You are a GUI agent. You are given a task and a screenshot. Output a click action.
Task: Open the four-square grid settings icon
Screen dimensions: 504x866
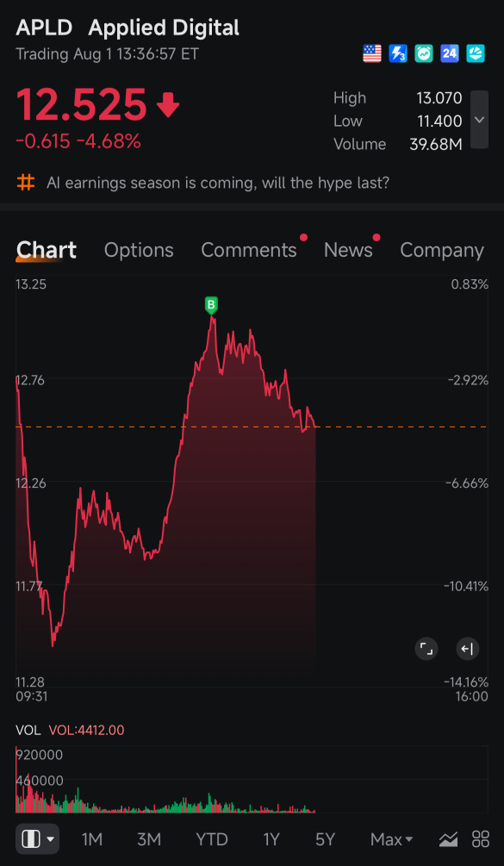[x=482, y=839]
